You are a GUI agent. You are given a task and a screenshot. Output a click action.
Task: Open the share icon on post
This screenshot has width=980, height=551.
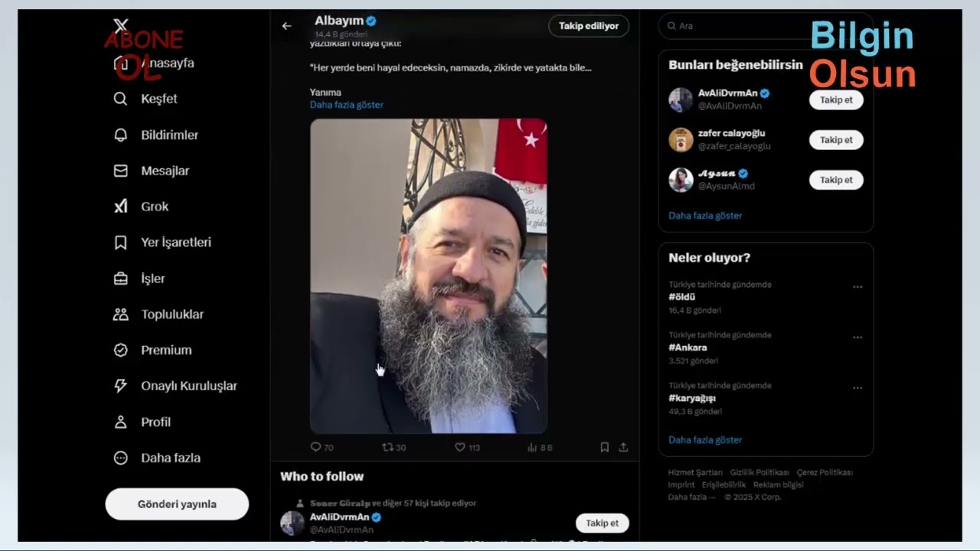click(623, 447)
